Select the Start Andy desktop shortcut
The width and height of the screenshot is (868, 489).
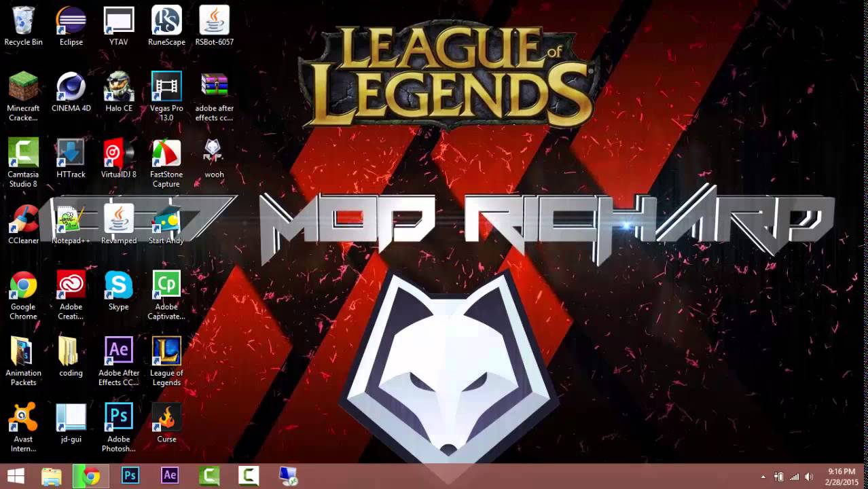click(x=166, y=224)
